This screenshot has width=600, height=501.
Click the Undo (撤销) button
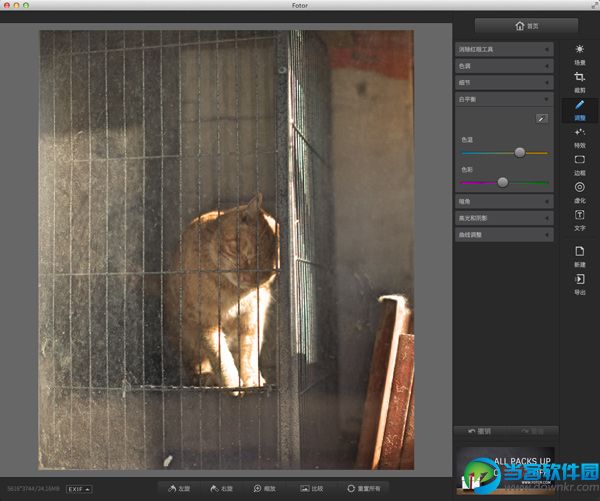point(479,431)
